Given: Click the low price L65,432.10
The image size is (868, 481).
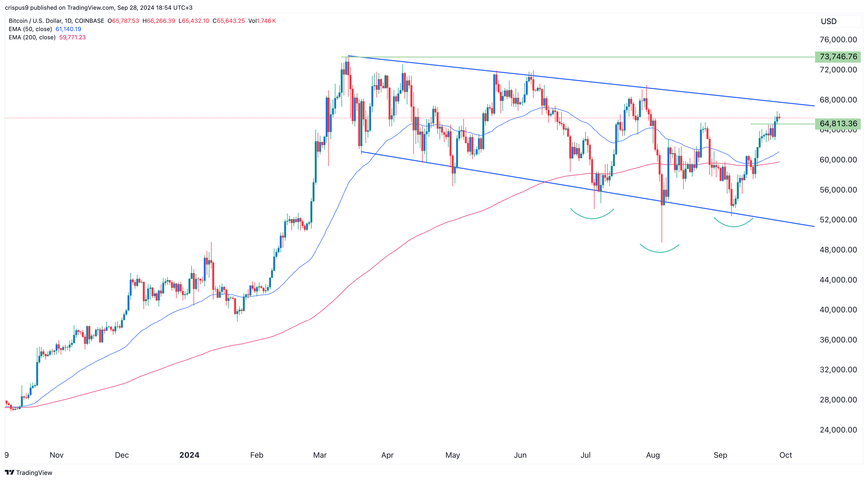Looking at the screenshot, I should 194,21.
